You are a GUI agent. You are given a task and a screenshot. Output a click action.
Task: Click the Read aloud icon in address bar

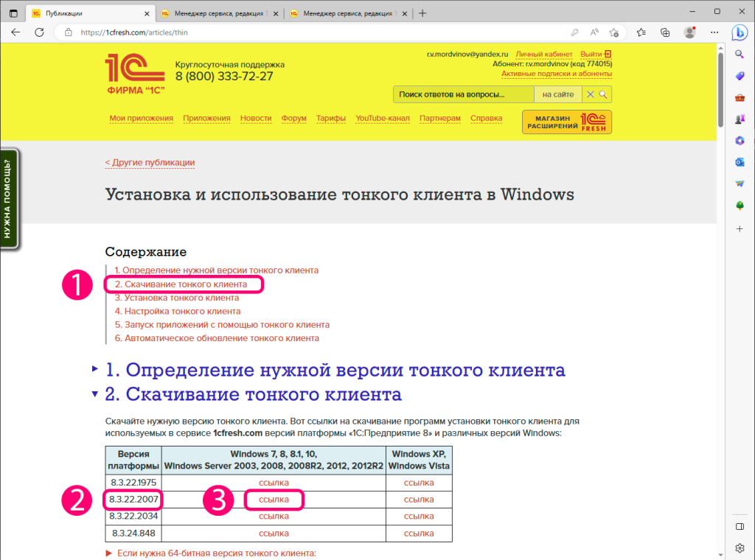click(x=594, y=32)
